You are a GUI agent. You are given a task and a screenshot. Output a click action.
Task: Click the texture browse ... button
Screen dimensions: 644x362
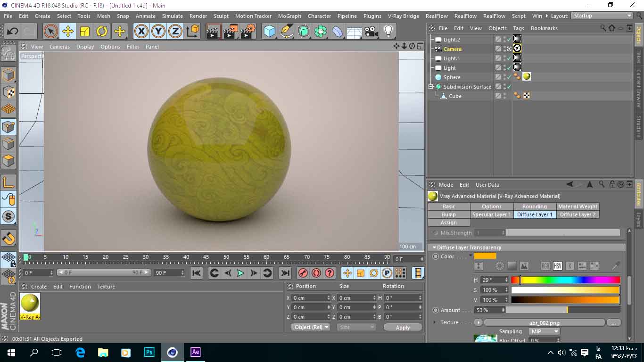pyautogui.click(x=613, y=322)
